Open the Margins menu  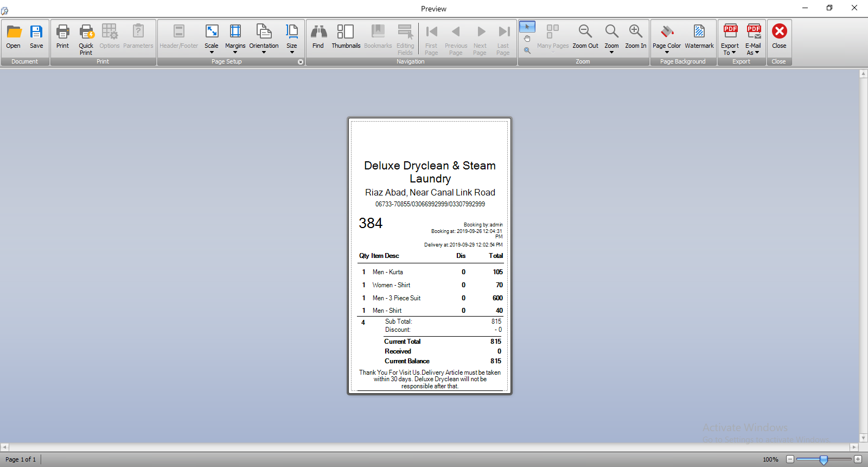(235, 39)
